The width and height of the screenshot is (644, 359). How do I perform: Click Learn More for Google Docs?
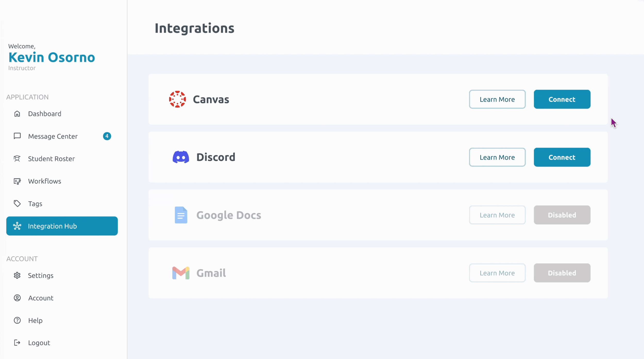[497, 215]
